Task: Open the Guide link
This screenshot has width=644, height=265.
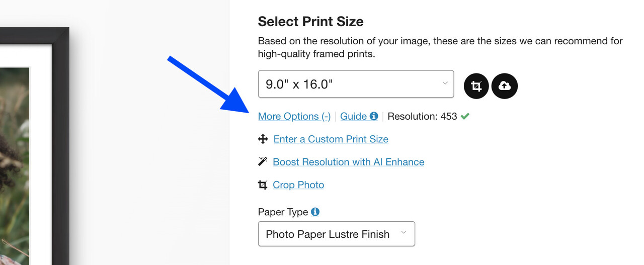Action: pyautogui.click(x=353, y=116)
